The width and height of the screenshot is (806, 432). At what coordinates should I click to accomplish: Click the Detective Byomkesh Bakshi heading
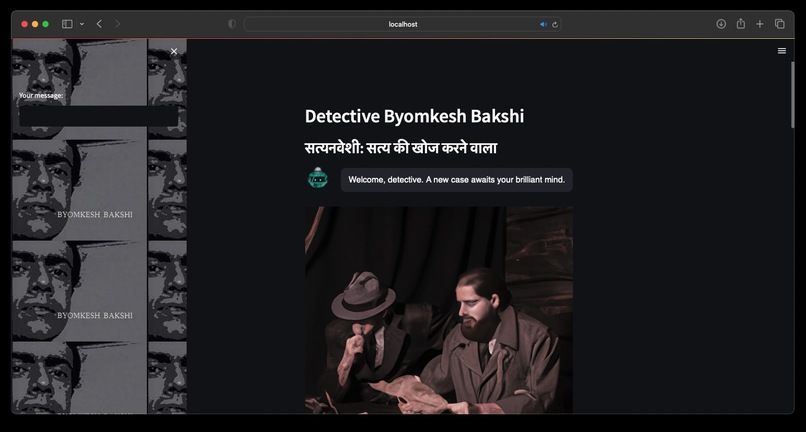tap(414, 116)
